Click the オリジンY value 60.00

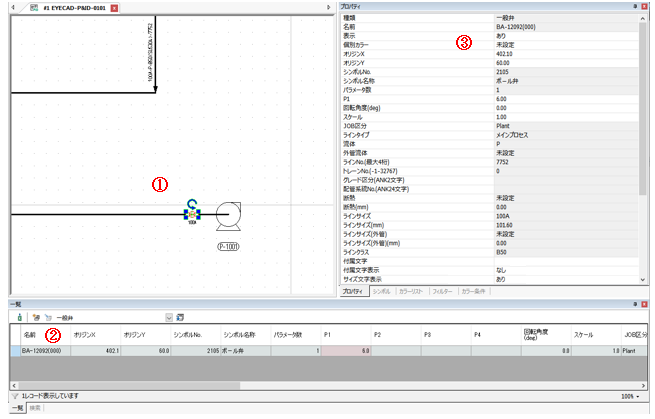[566, 63]
